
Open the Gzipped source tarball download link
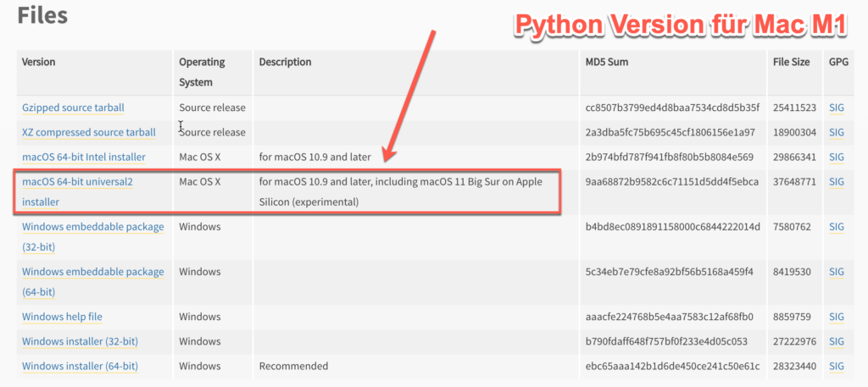73,108
